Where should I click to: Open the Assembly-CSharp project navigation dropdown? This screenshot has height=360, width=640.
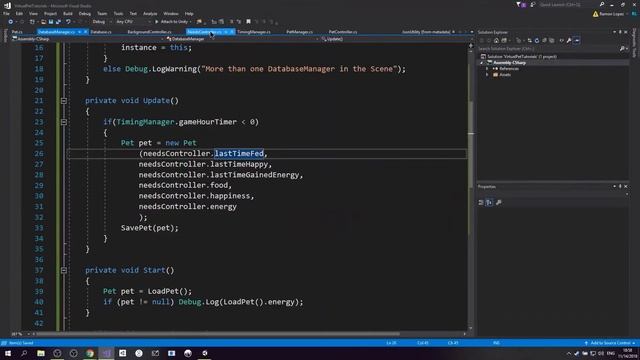coord(87,39)
